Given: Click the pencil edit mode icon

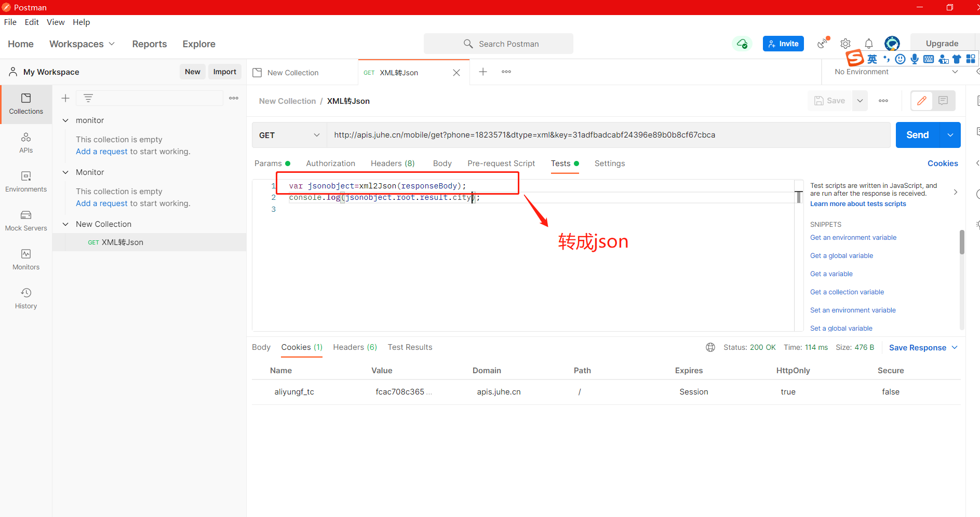Looking at the screenshot, I should [922, 101].
